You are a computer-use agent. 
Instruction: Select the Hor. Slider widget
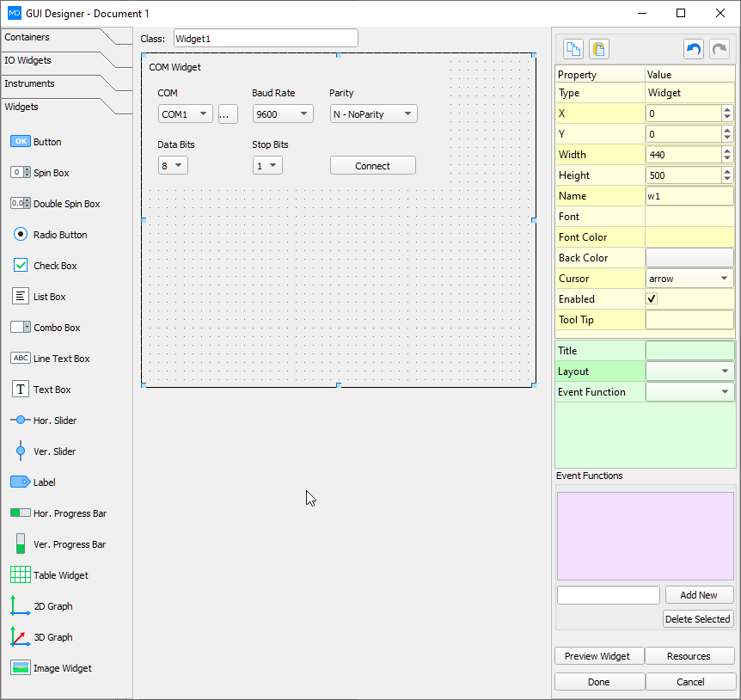coord(45,420)
